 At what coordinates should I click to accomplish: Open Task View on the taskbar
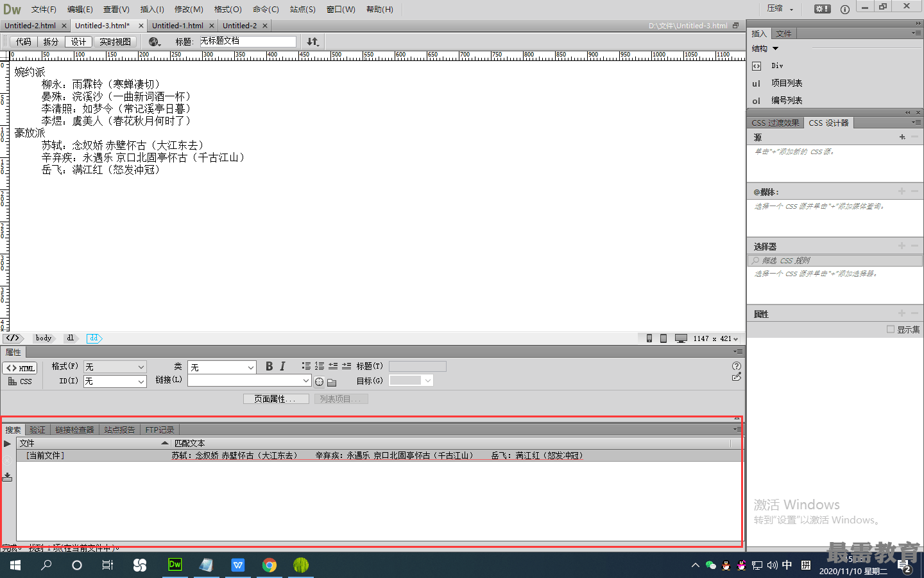(x=108, y=565)
